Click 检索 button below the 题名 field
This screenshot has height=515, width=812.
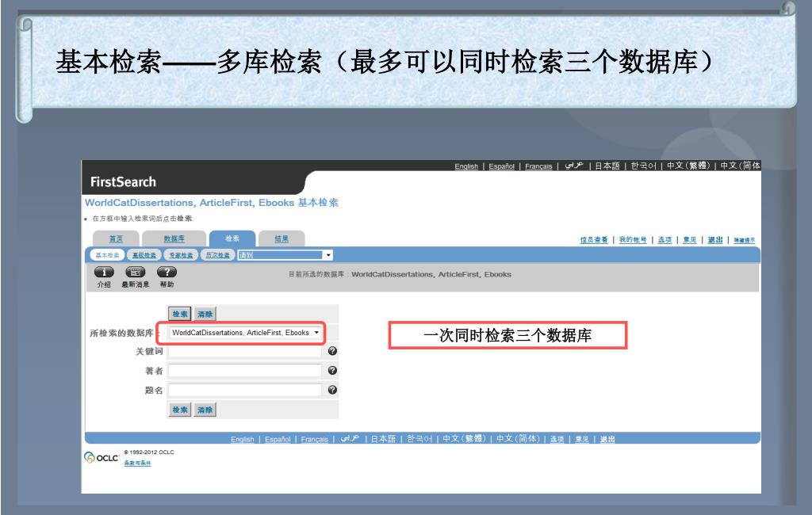[180, 410]
